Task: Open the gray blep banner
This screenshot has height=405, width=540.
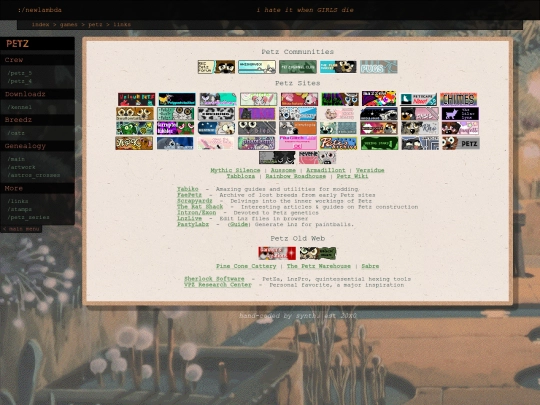Action: tap(257, 128)
